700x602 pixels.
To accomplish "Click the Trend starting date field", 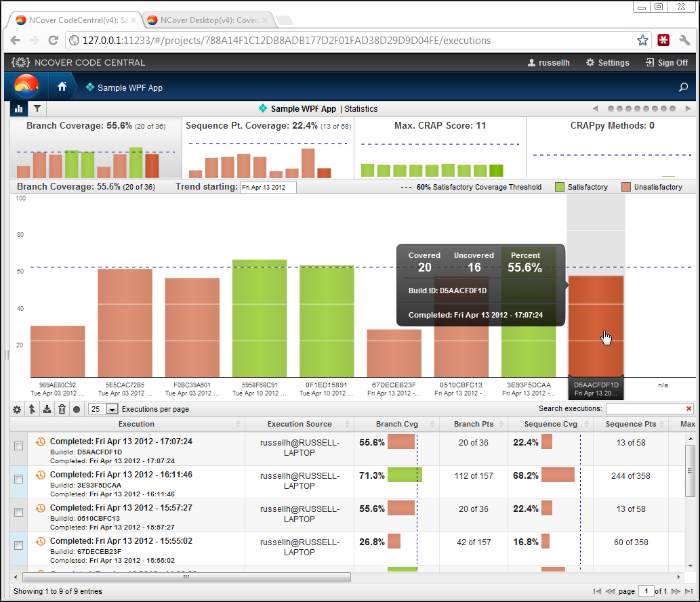I will [268, 187].
